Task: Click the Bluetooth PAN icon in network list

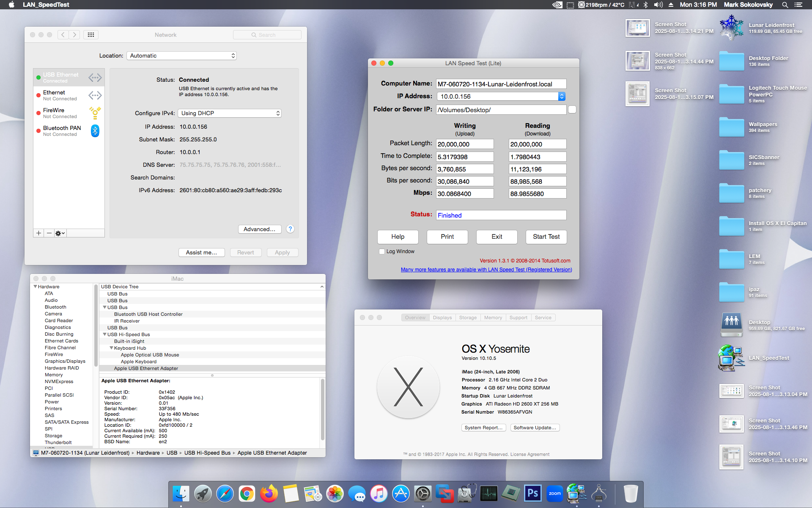Action: click(95, 131)
